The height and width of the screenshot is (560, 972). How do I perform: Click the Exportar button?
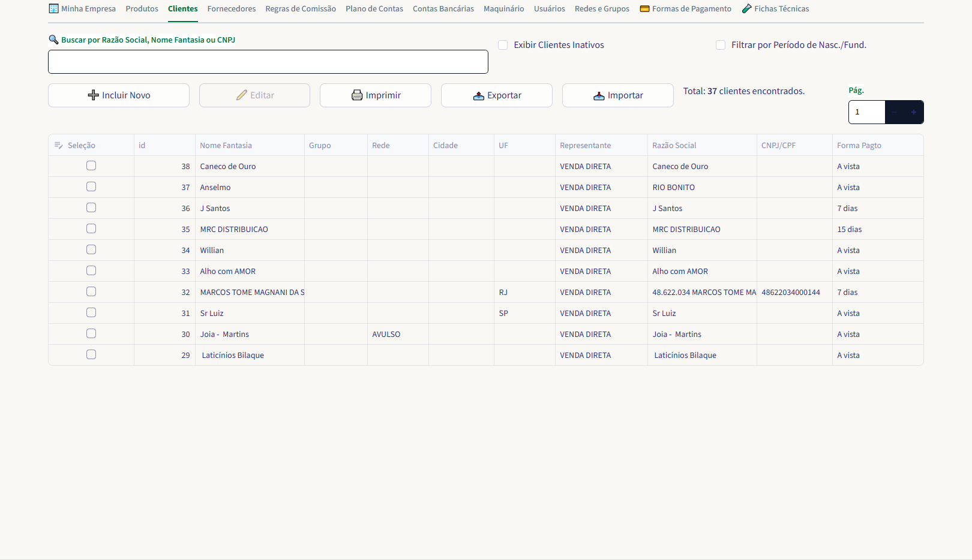click(x=497, y=95)
